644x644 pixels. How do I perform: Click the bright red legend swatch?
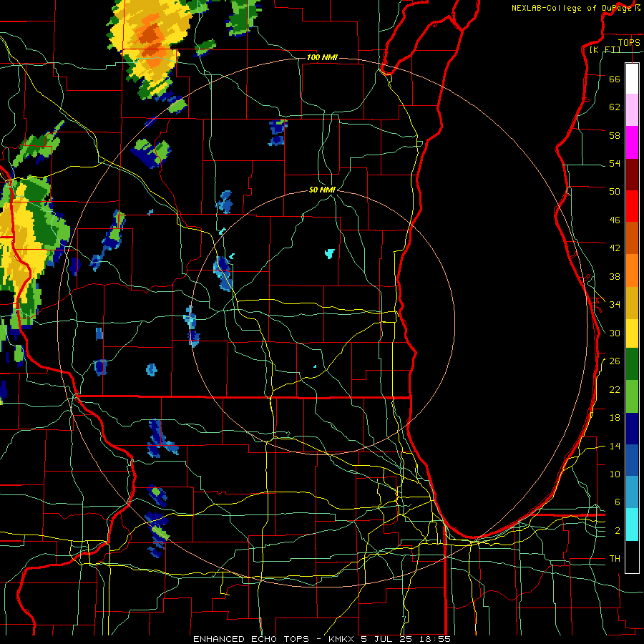click(632, 206)
